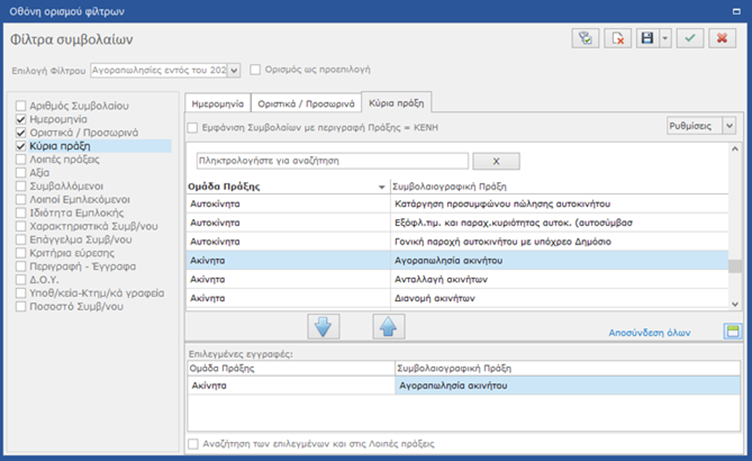This screenshot has height=461, width=752.
Task: Check the Υποθ/κεία-Κτημ/κά γραφεία checkbox
Action: [21, 293]
